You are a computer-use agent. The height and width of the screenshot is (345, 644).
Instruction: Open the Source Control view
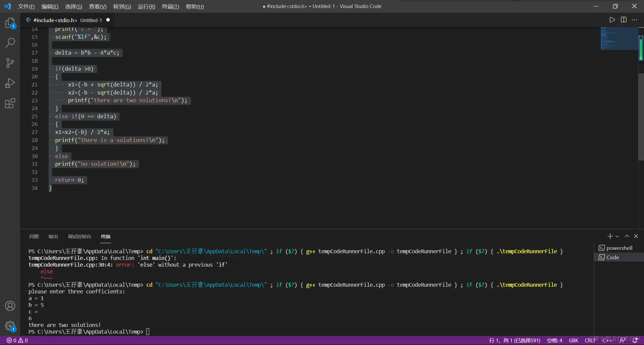click(x=10, y=63)
